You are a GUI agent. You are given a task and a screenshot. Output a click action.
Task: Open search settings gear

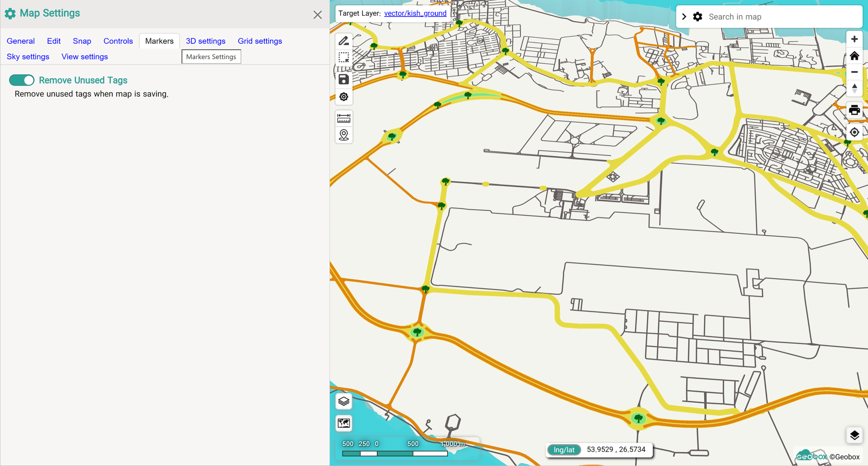coord(697,17)
